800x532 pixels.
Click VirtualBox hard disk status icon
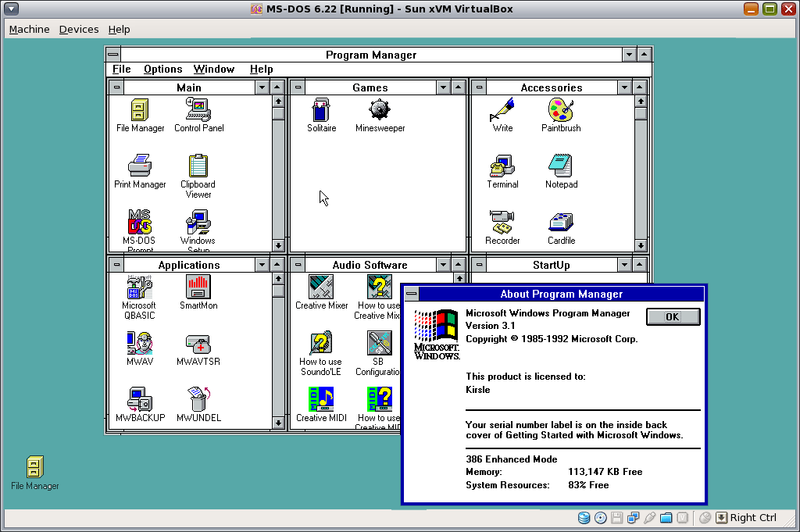584,518
